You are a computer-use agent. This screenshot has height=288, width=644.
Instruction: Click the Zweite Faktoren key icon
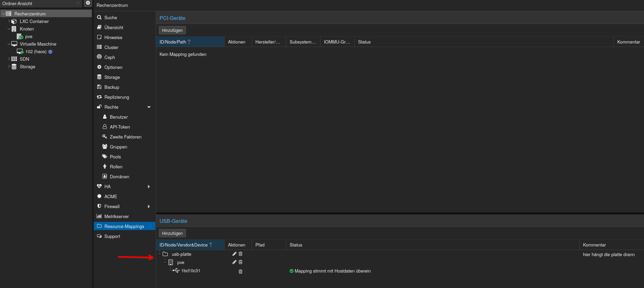[x=105, y=136]
